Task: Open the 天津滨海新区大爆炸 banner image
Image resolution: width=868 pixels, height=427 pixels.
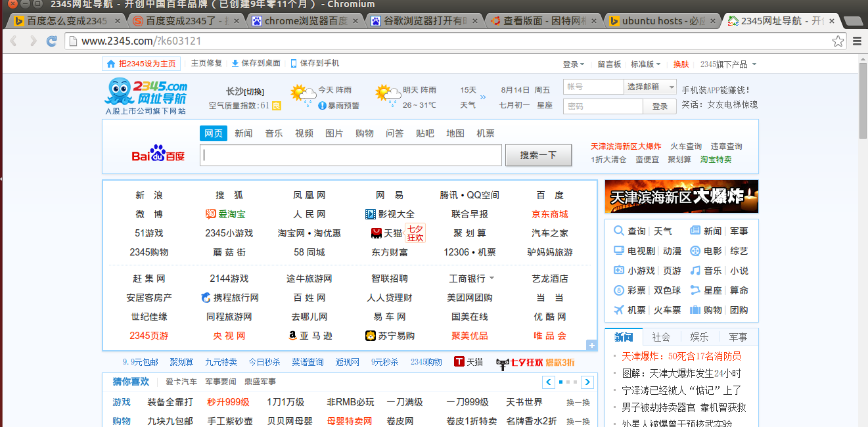Action: click(681, 196)
